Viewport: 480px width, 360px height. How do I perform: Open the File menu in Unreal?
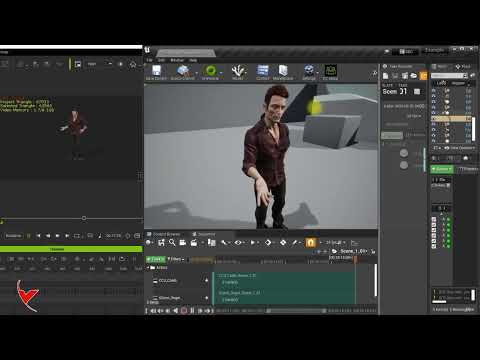tap(149, 60)
